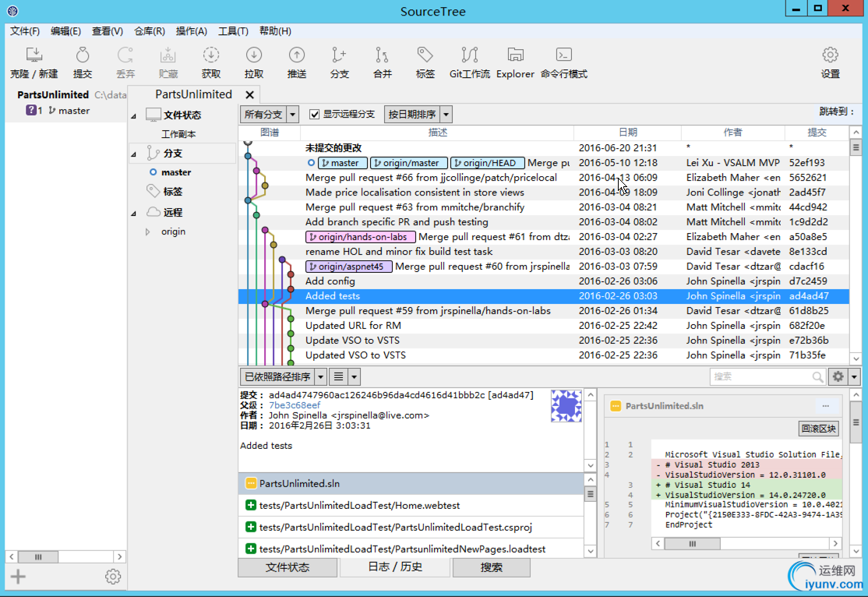Open dropdown arrow next to diff gear

click(x=854, y=376)
